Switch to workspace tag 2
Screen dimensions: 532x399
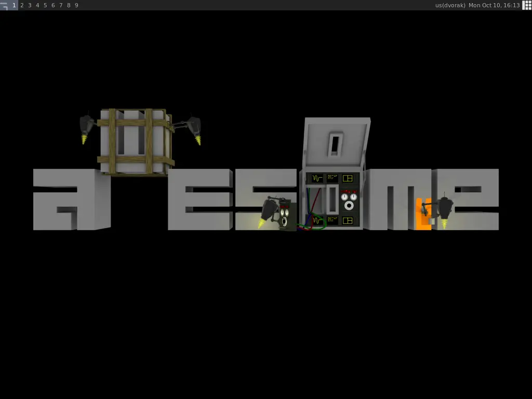[x=22, y=5]
